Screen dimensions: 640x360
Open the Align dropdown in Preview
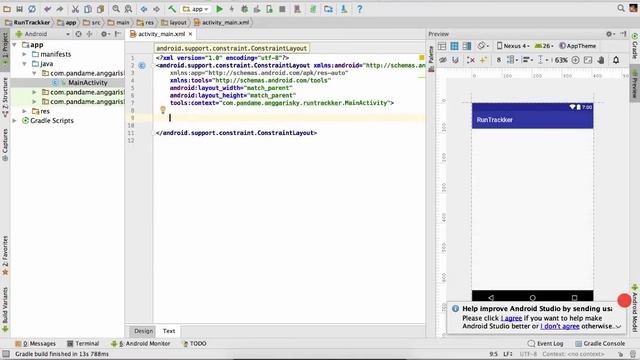[527, 60]
